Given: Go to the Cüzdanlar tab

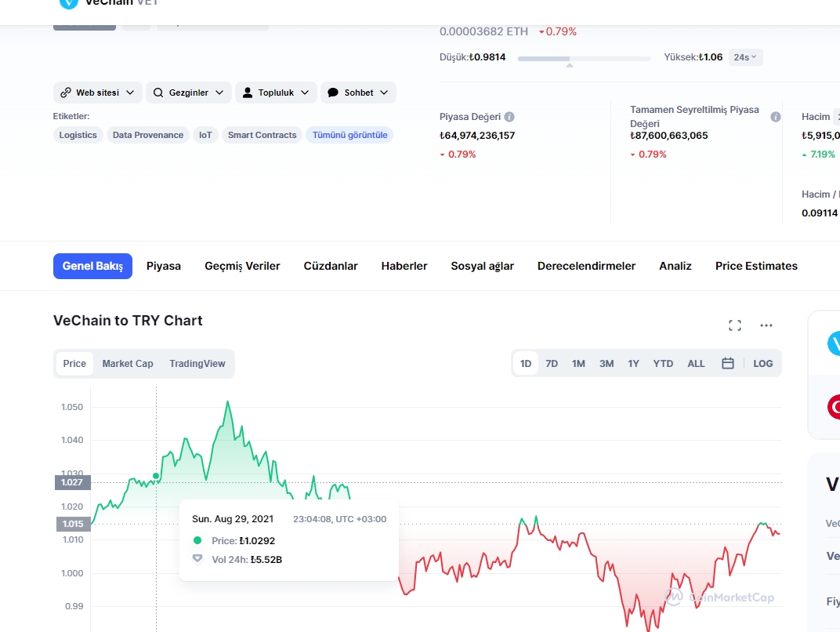Looking at the screenshot, I should [x=331, y=266].
